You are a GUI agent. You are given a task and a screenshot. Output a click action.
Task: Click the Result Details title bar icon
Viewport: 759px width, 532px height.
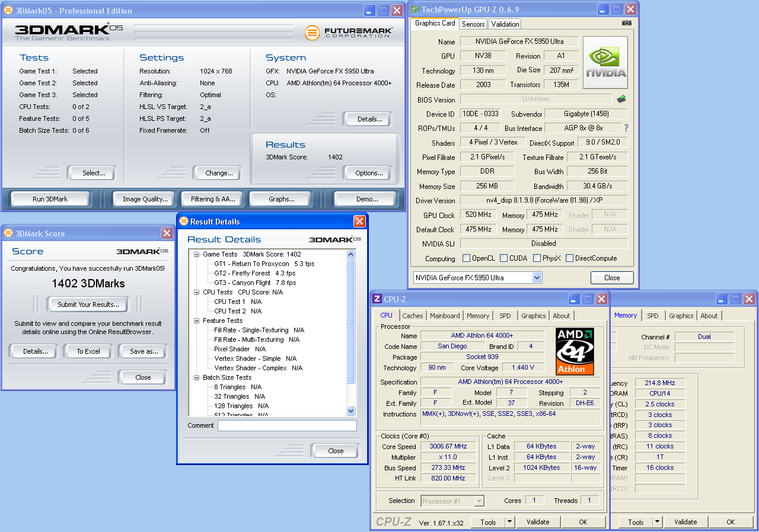pos(184,222)
